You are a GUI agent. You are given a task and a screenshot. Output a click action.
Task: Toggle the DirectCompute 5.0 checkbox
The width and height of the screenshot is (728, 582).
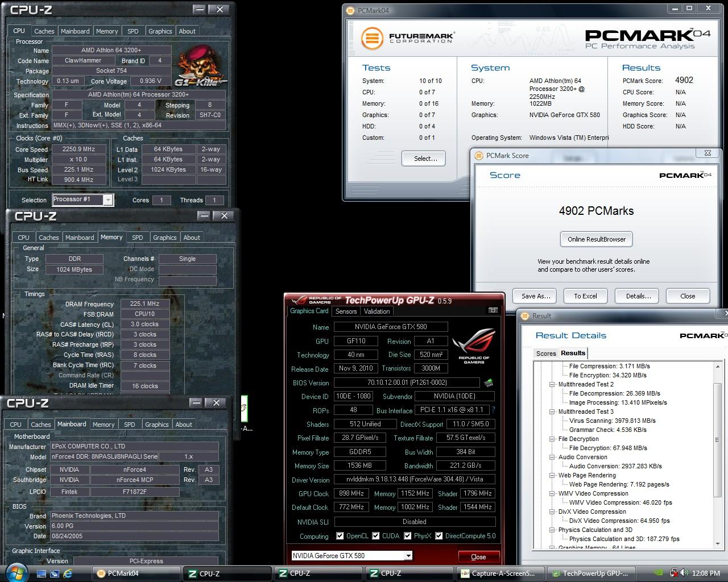tap(439, 535)
